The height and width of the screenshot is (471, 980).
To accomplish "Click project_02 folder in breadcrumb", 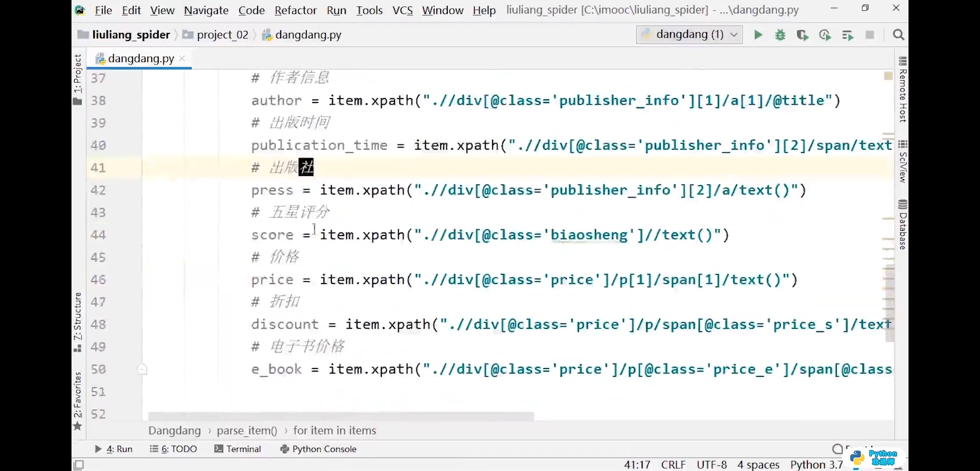I will (222, 35).
